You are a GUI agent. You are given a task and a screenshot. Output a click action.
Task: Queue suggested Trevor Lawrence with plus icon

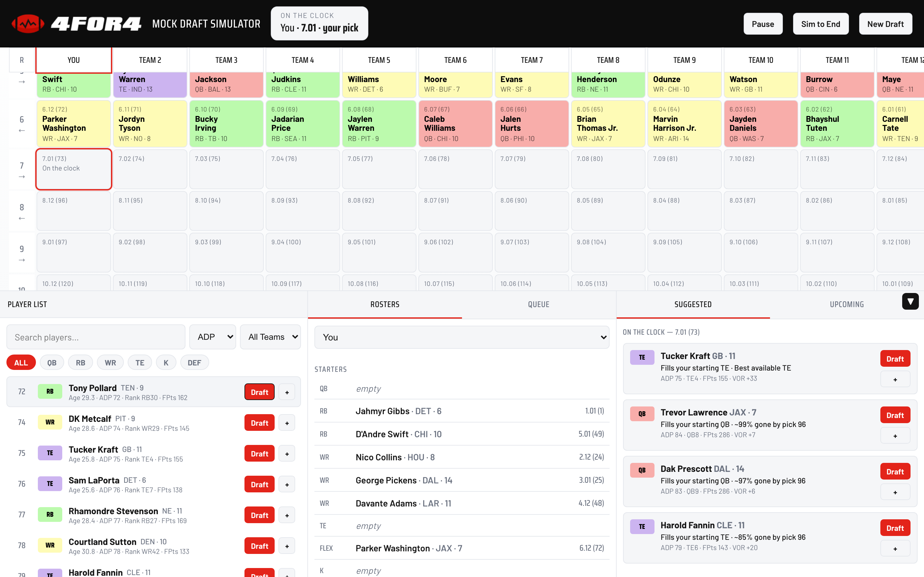pyautogui.click(x=895, y=436)
